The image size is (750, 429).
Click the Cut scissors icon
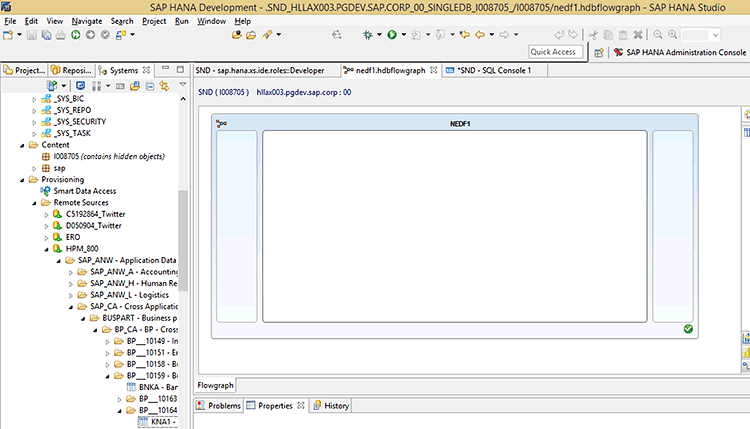click(x=593, y=35)
